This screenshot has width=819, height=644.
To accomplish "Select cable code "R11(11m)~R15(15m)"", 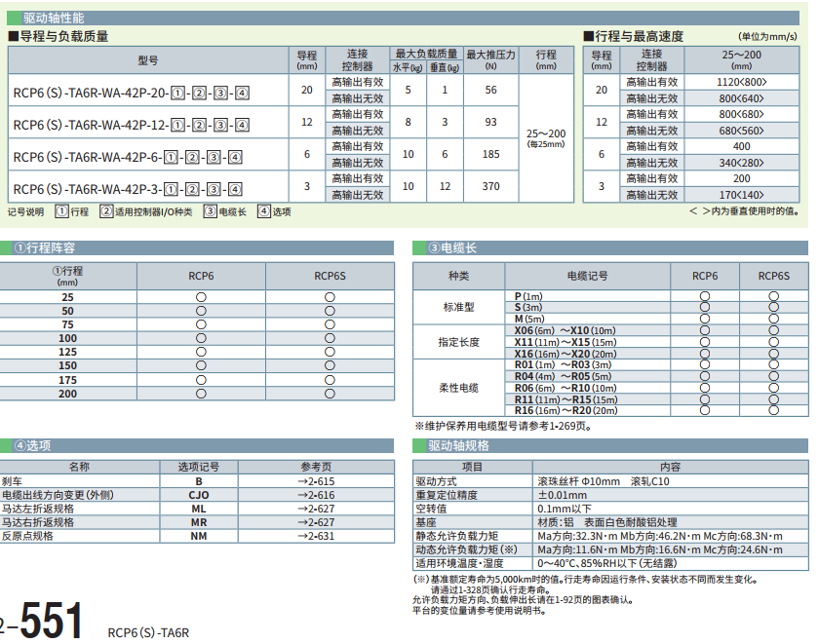I will 566,399.
